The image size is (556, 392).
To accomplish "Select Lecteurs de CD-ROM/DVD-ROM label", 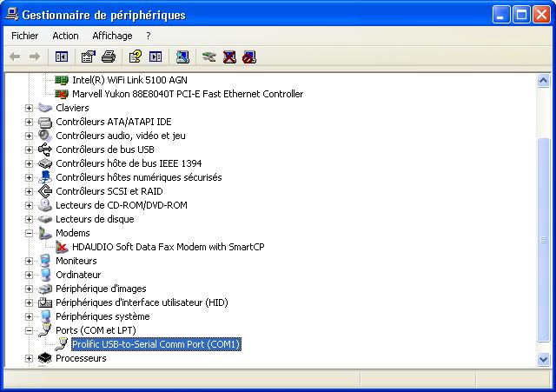I will [x=122, y=205].
